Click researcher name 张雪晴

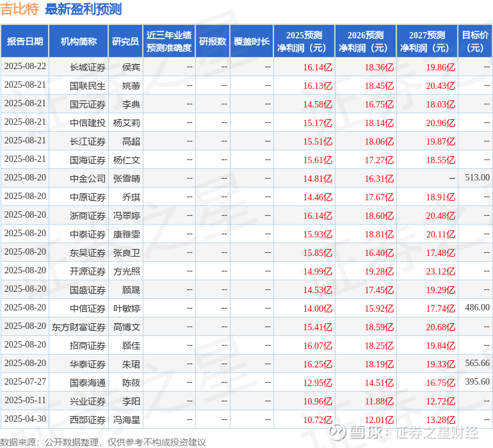[127, 179]
